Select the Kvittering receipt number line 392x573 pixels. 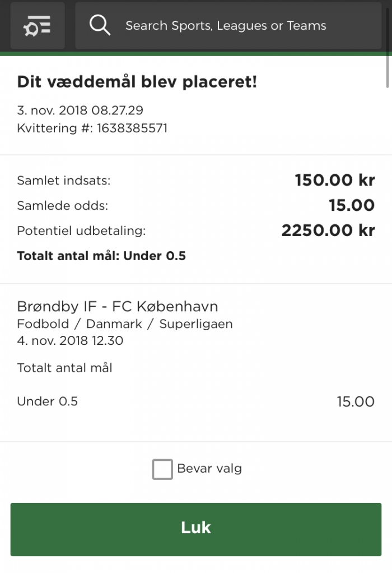92,128
